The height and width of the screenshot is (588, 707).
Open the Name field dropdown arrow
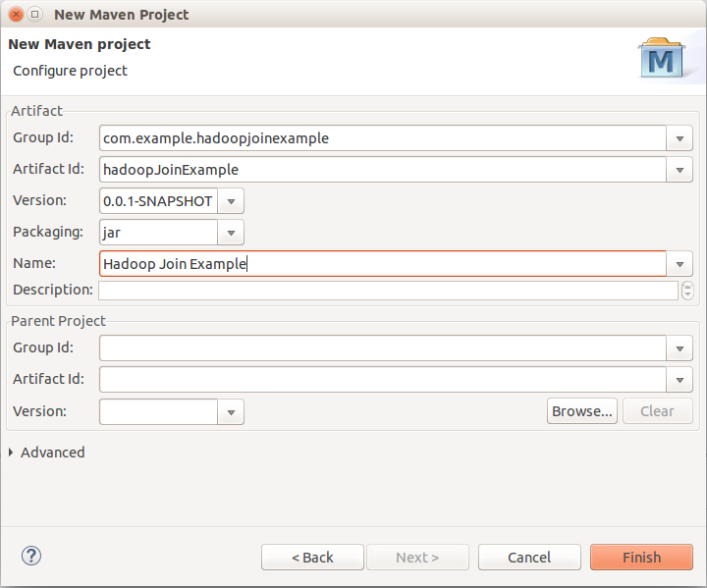pos(680,264)
